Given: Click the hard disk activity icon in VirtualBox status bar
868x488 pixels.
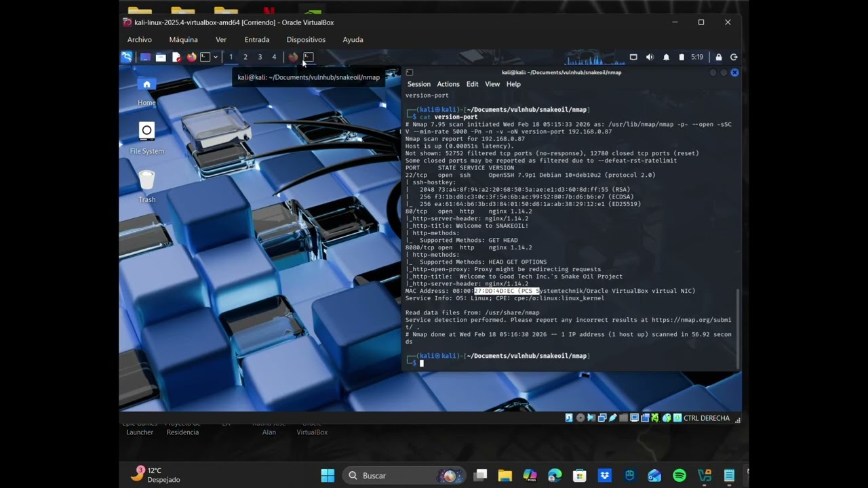Looking at the screenshot, I should coord(569,418).
